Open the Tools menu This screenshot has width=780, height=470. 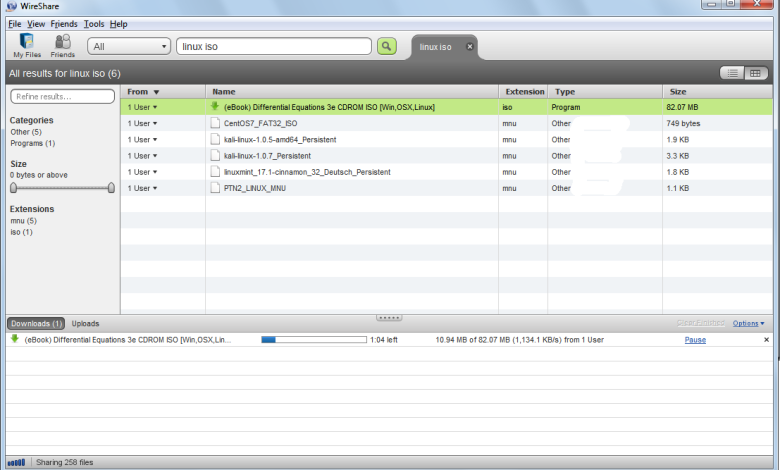coord(94,24)
